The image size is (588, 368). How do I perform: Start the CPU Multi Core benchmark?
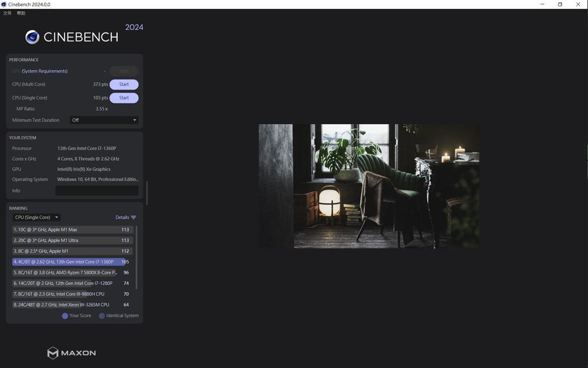(x=123, y=84)
